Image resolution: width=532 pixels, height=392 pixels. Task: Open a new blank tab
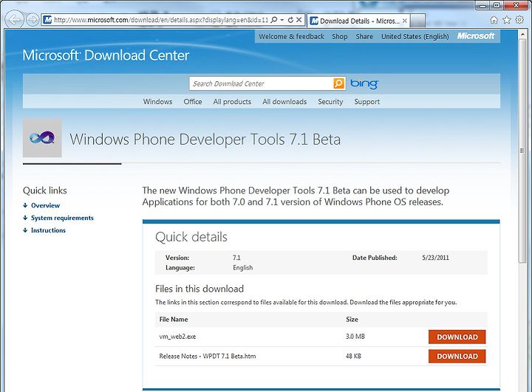[x=417, y=21]
